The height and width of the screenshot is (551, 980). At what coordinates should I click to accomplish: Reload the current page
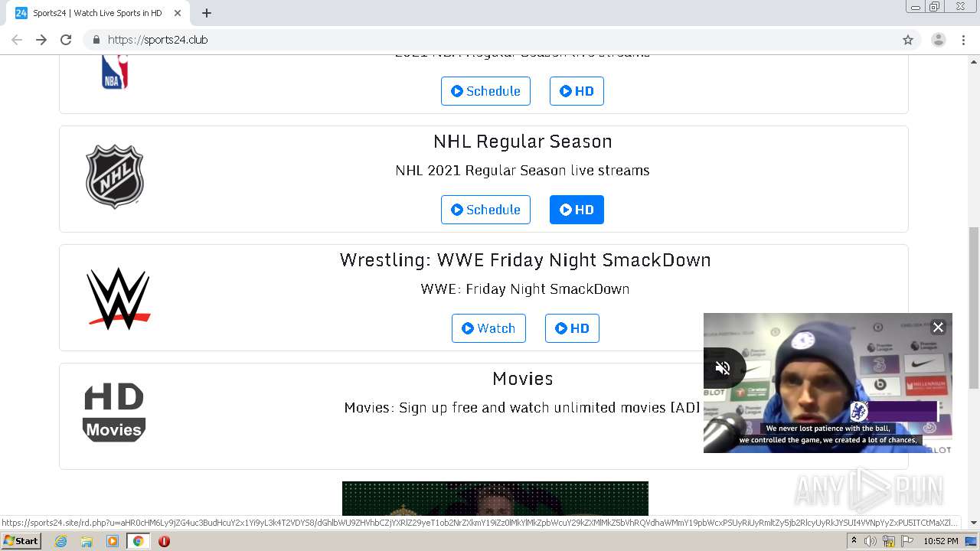point(66,40)
